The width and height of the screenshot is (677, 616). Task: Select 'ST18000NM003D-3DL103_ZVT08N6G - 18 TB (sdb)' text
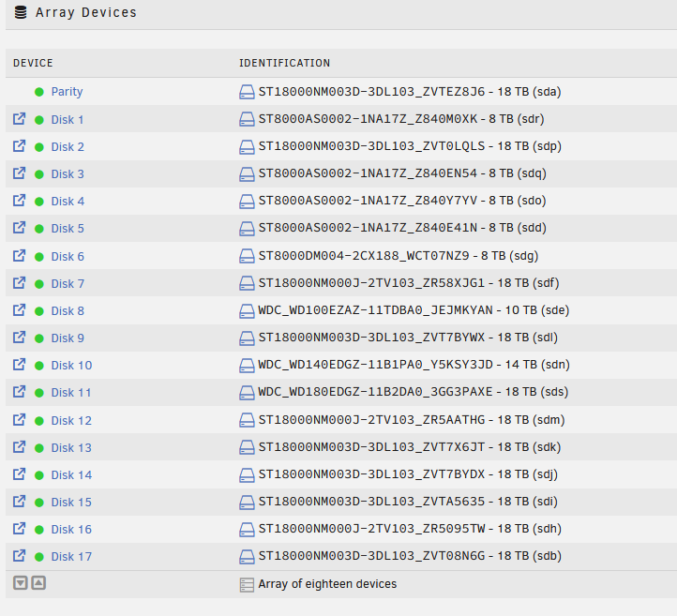pyautogui.click(x=410, y=556)
